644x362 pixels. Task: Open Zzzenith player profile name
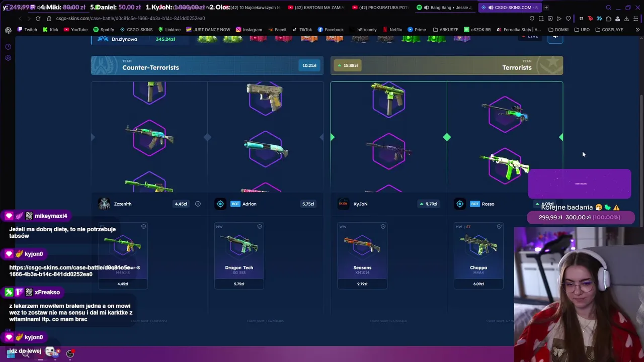coord(122,204)
